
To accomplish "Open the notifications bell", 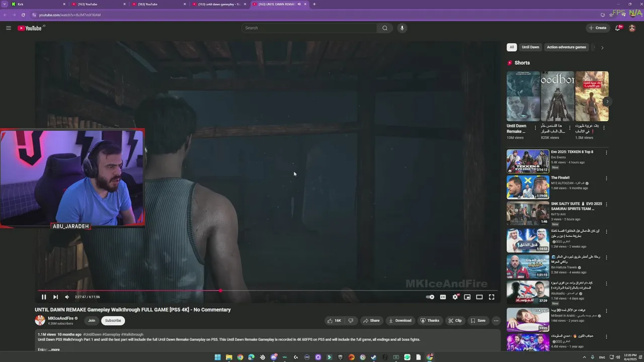I will [618, 28].
